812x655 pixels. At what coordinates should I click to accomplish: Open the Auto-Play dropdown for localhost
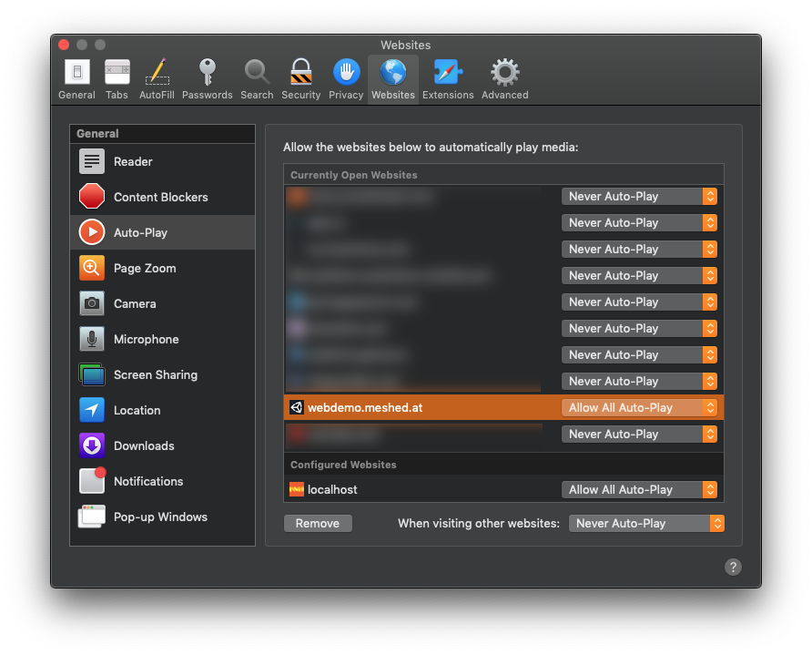coord(640,489)
